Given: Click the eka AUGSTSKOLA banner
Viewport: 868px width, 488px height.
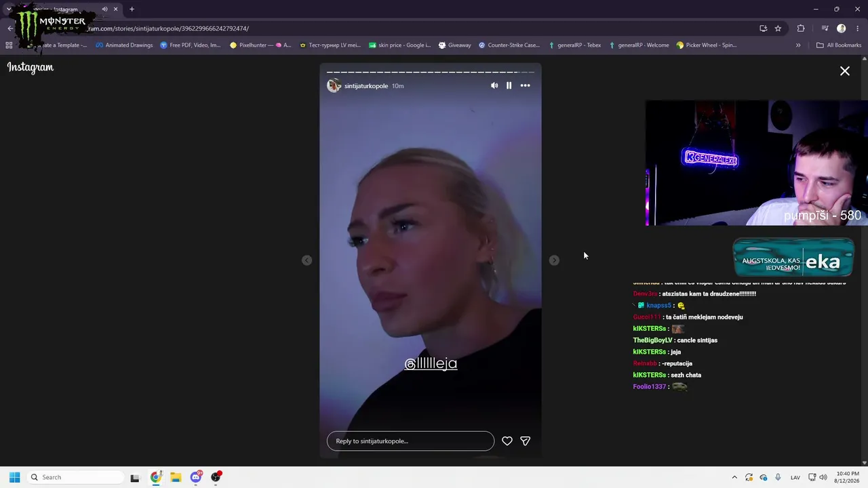Looking at the screenshot, I should 793,258.
